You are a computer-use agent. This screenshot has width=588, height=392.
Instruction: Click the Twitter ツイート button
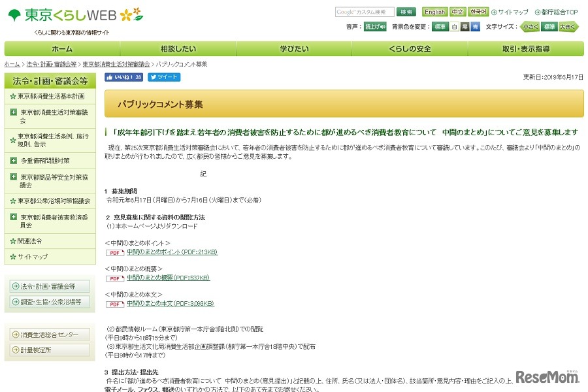[x=164, y=77]
